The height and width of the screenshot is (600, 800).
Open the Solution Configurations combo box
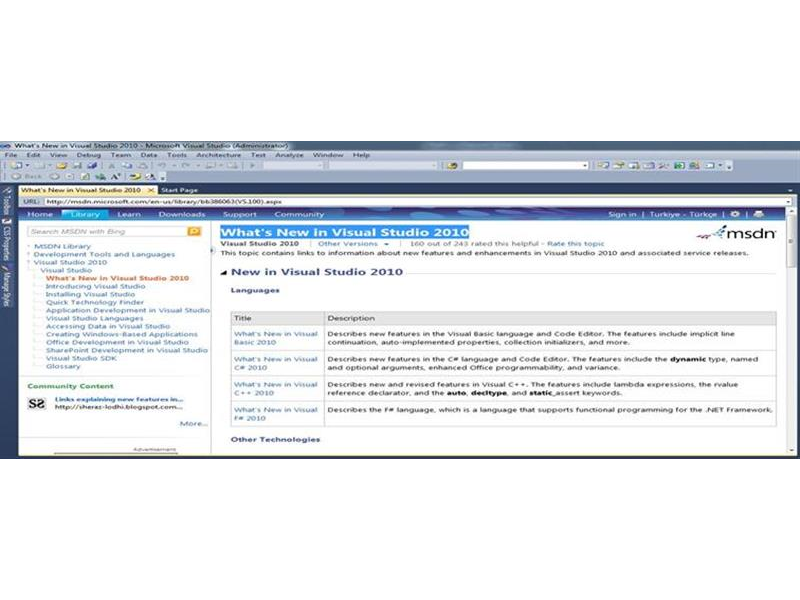point(293,166)
